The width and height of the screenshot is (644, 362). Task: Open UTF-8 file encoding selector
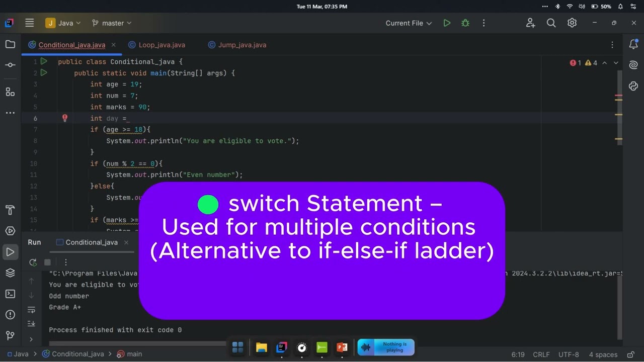pyautogui.click(x=569, y=354)
